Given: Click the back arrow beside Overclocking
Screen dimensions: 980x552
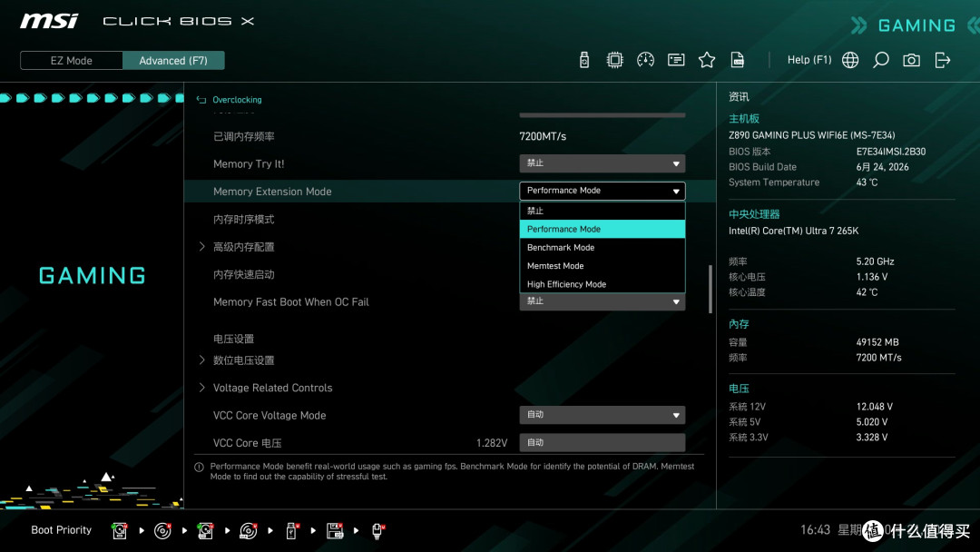Looking at the screenshot, I should [201, 100].
